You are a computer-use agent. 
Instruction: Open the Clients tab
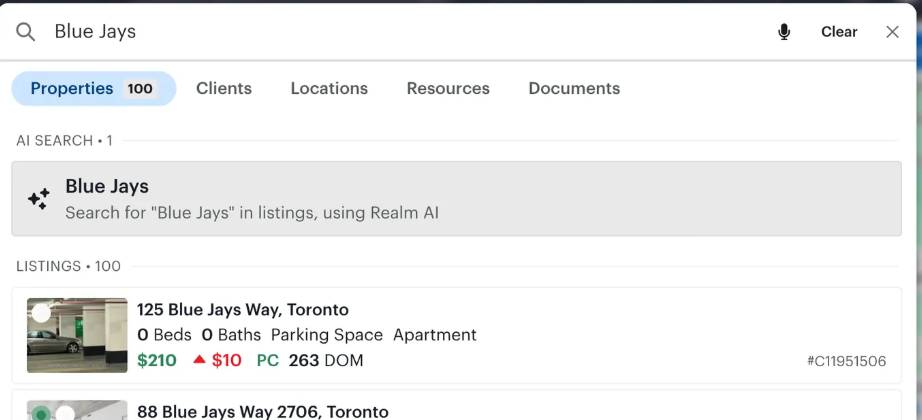[224, 89]
